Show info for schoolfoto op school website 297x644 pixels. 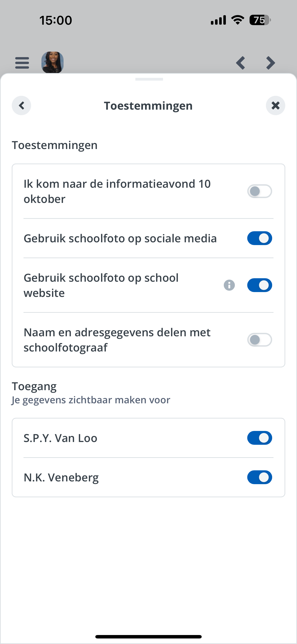229,285
